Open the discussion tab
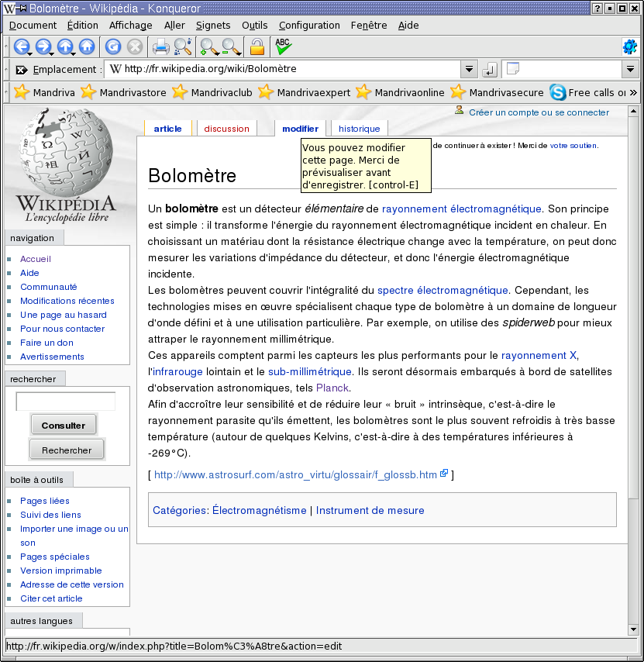This screenshot has width=644, height=662. [226, 129]
